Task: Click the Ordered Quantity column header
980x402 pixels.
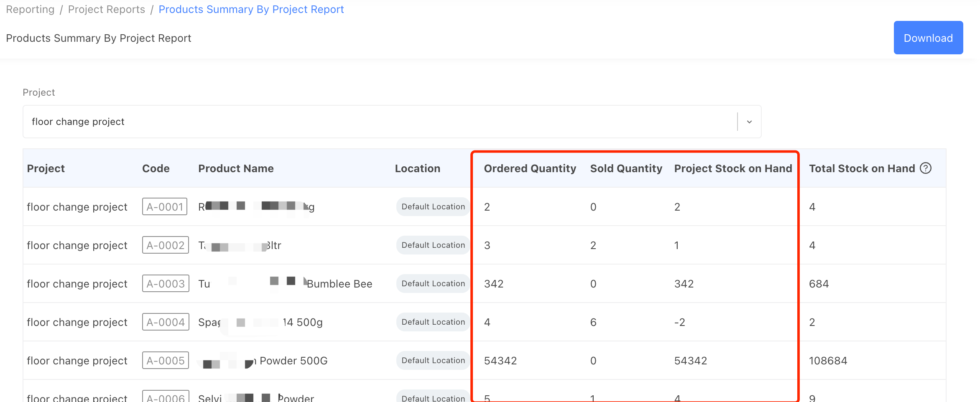Action: click(x=530, y=169)
